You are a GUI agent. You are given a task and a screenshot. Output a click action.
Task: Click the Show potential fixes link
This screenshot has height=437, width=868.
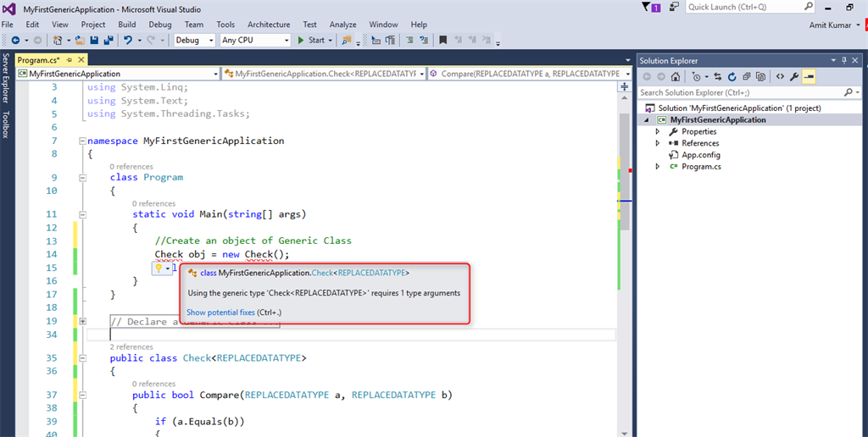tap(220, 313)
